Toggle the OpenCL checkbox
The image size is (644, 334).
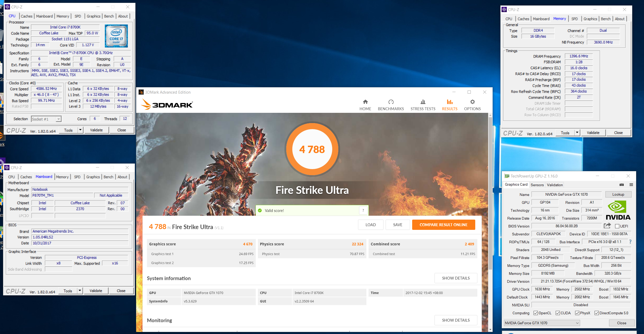click(x=535, y=313)
